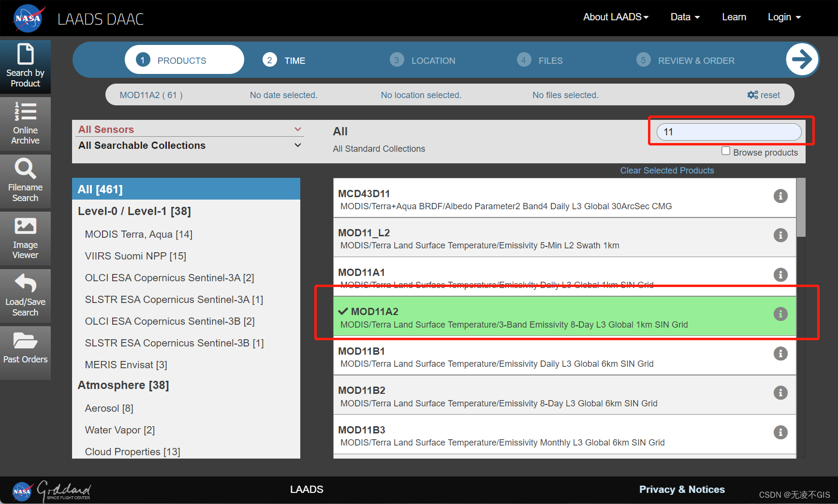Select Water Vapor [2] category

point(120,430)
